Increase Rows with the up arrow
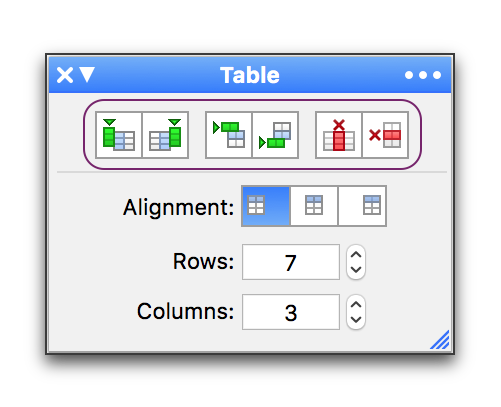 [356, 255]
